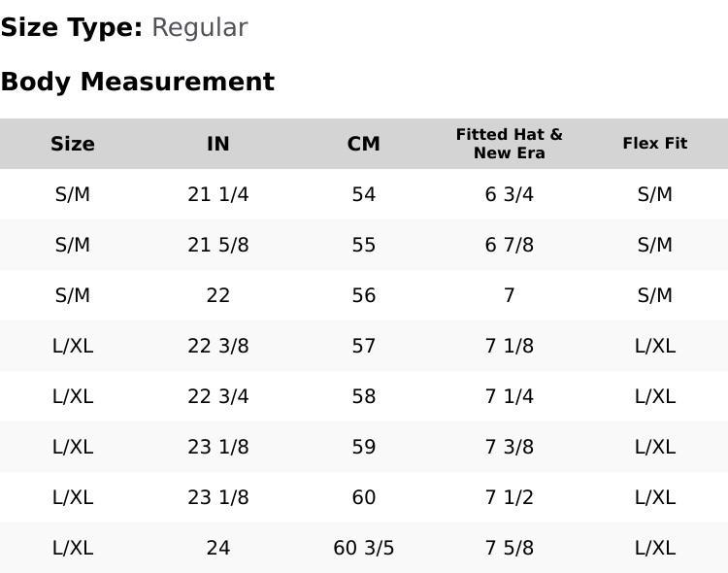The image size is (728, 573).
Task: Click the 60 3/5 CM cell
Action: (364, 548)
